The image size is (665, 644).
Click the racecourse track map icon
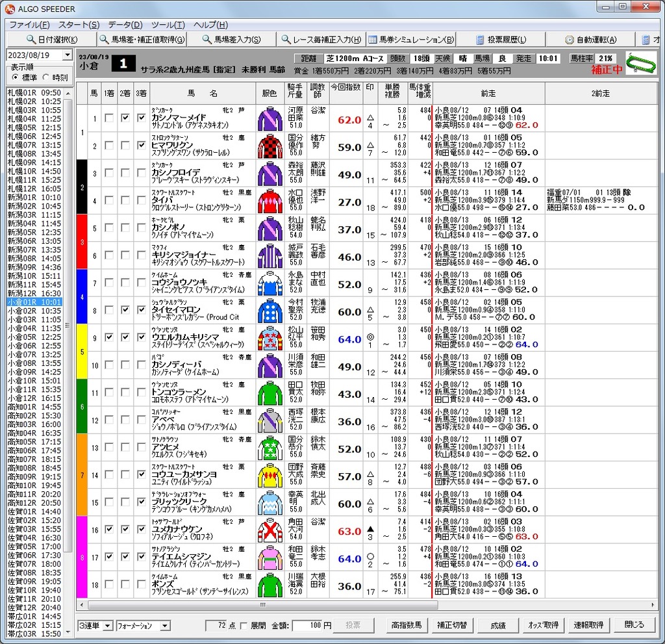coord(640,63)
